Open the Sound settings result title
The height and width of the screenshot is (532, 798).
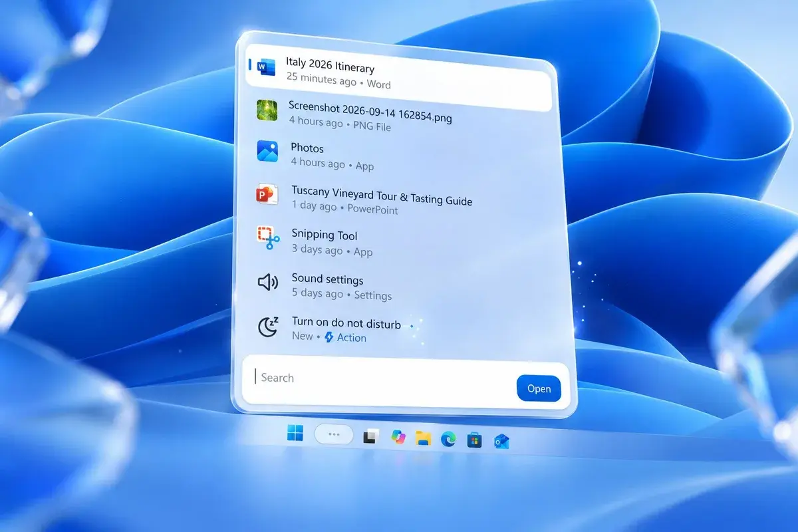[327, 279]
